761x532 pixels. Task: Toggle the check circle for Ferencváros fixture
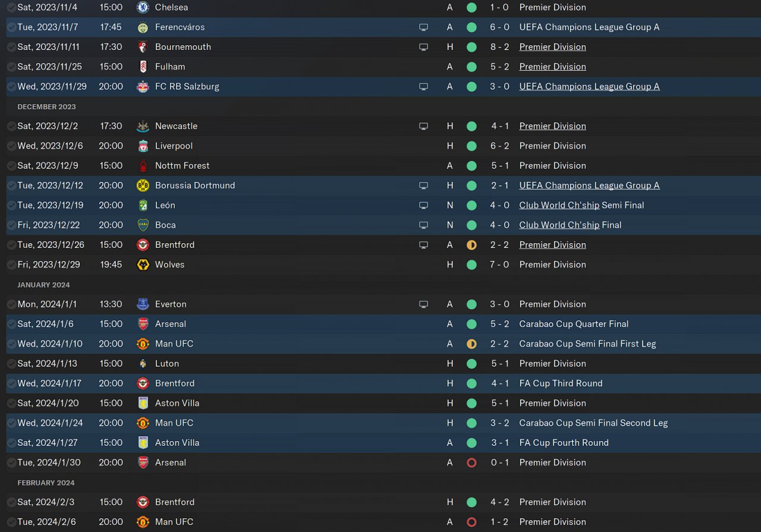11,27
